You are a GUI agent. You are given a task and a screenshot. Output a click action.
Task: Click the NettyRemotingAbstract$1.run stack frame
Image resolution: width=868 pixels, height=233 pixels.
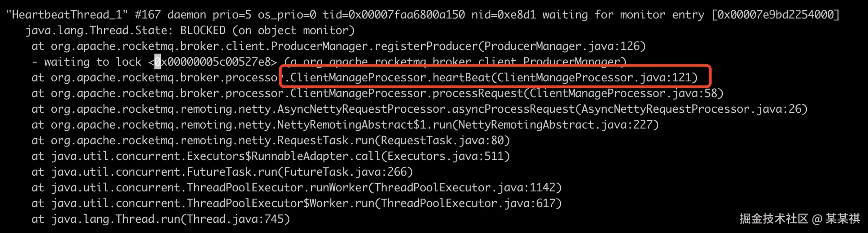tap(345, 125)
